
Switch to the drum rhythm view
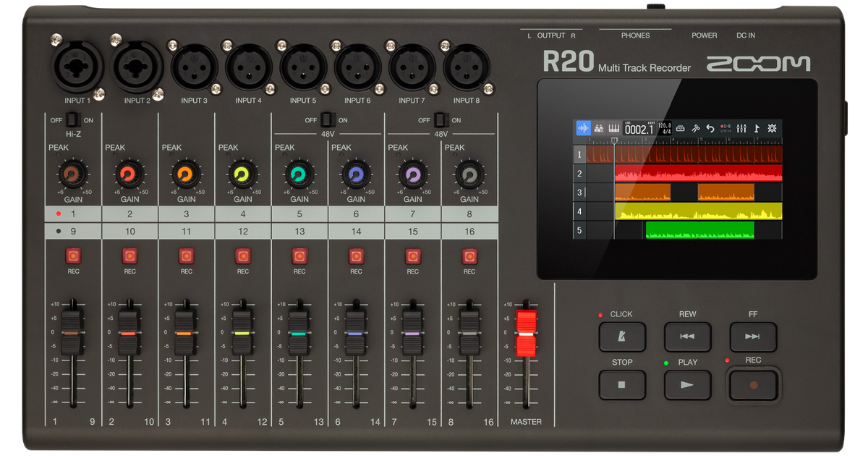click(598, 128)
